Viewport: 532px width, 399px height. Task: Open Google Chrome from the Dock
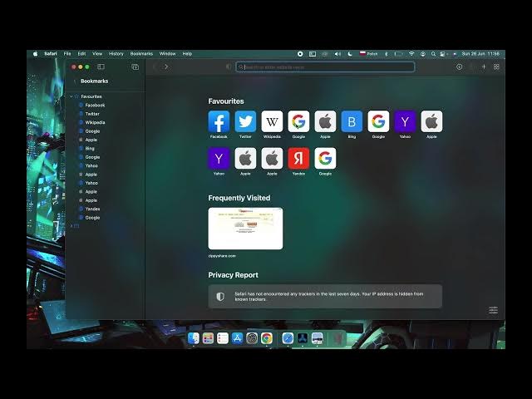(x=267, y=338)
